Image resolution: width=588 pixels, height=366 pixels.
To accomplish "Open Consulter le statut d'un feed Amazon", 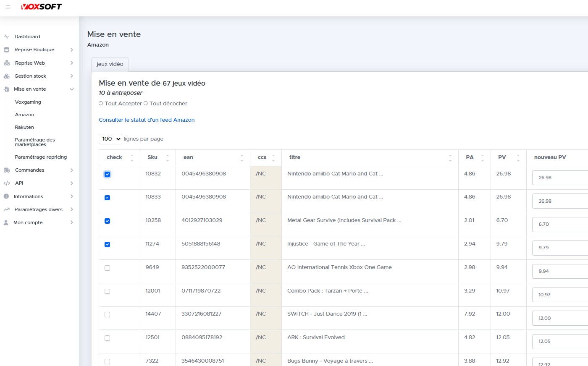I will 147,120.
